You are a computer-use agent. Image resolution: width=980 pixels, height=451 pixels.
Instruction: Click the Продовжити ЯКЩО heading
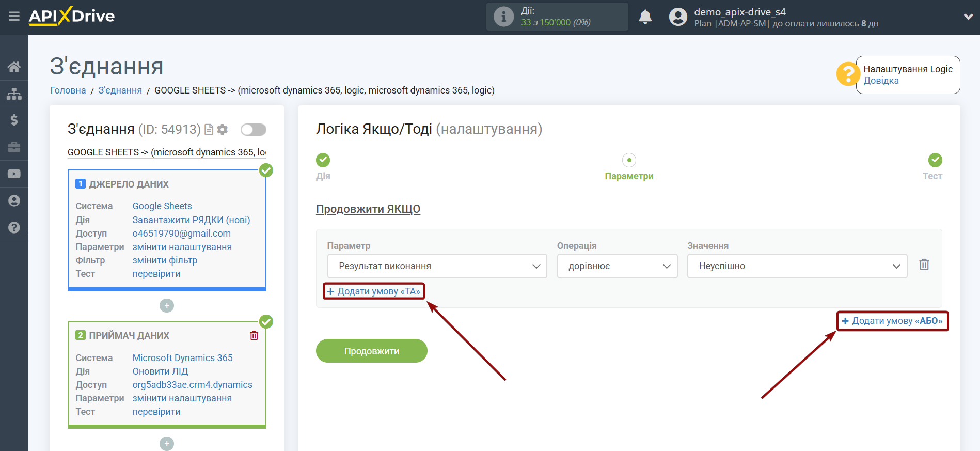point(368,209)
